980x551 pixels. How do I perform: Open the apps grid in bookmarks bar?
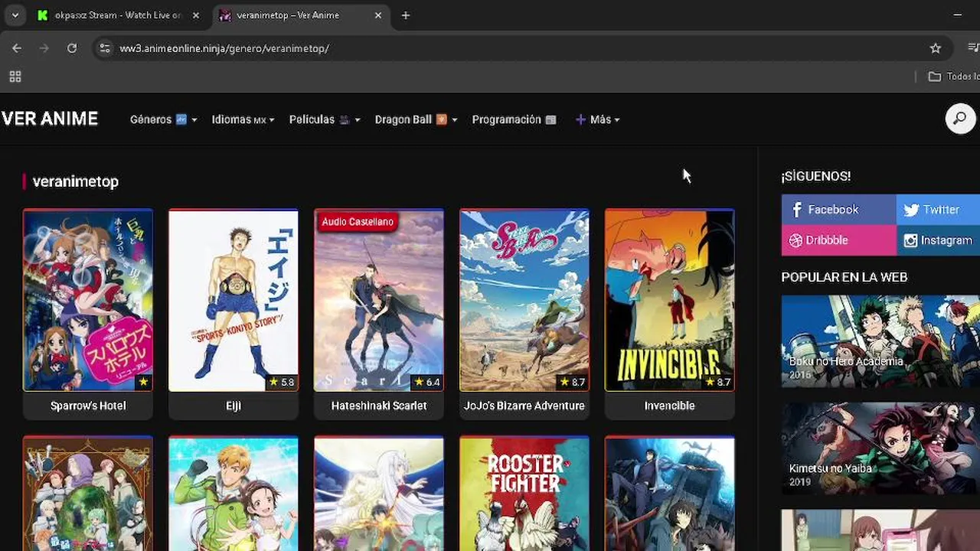pos(15,77)
